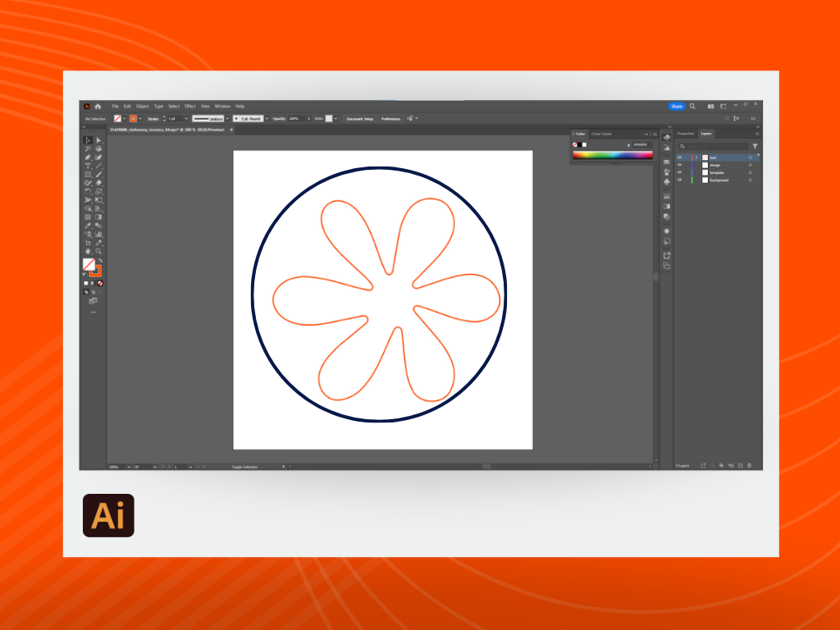Switch to the Properties tab

[686, 133]
